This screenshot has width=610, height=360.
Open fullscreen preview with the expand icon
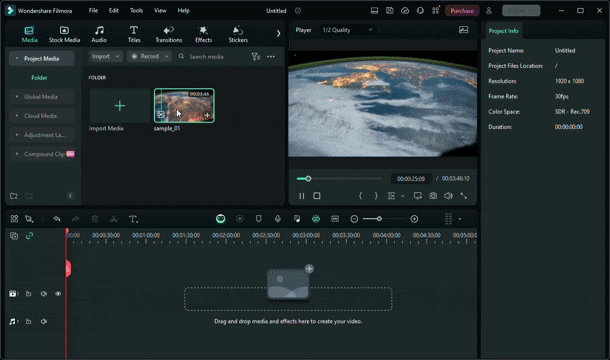coord(464,196)
